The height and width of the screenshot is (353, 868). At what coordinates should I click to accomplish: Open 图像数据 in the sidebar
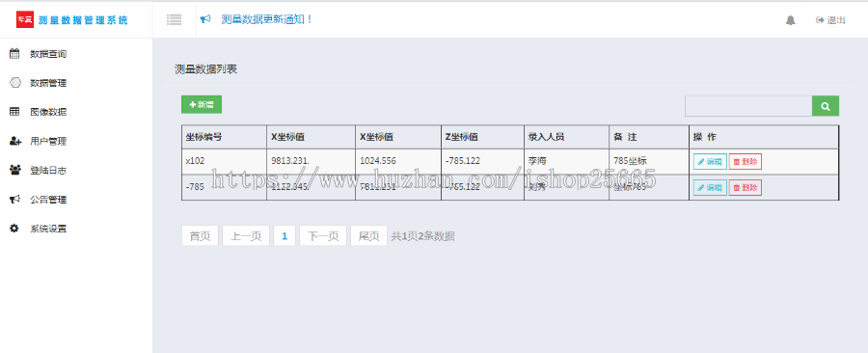click(48, 112)
